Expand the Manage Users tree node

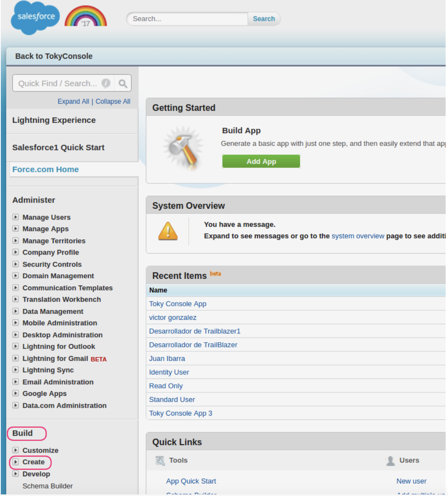coord(15,217)
